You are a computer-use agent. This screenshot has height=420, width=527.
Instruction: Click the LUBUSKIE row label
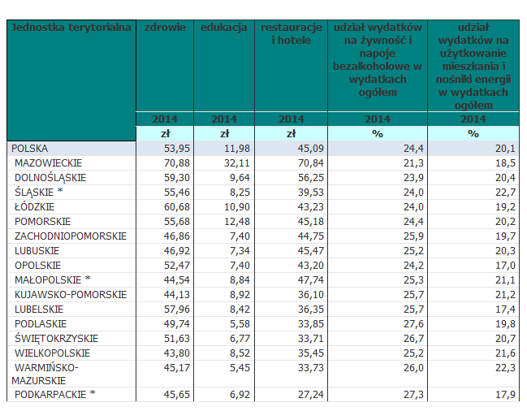pyautogui.click(x=37, y=251)
